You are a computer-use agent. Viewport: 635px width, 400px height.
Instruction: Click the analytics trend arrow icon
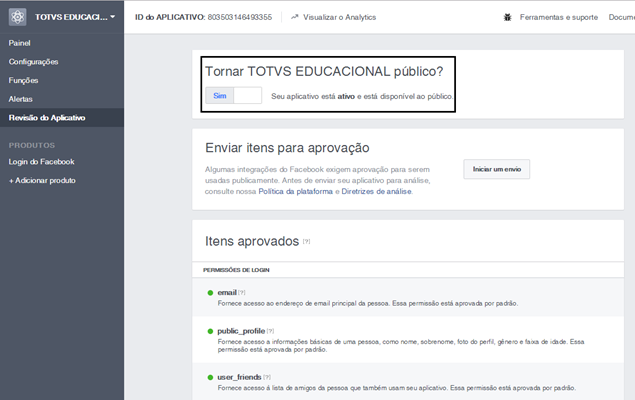pyautogui.click(x=294, y=17)
